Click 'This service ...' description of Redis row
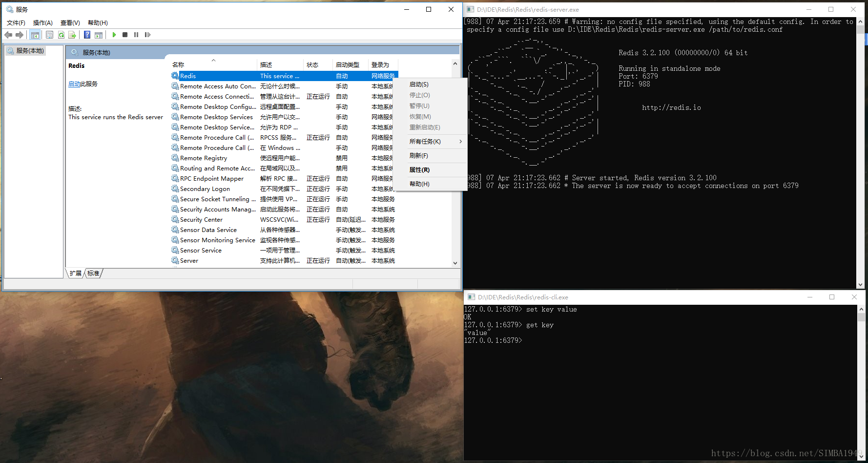The height and width of the screenshot is (463, 868). 280,76
